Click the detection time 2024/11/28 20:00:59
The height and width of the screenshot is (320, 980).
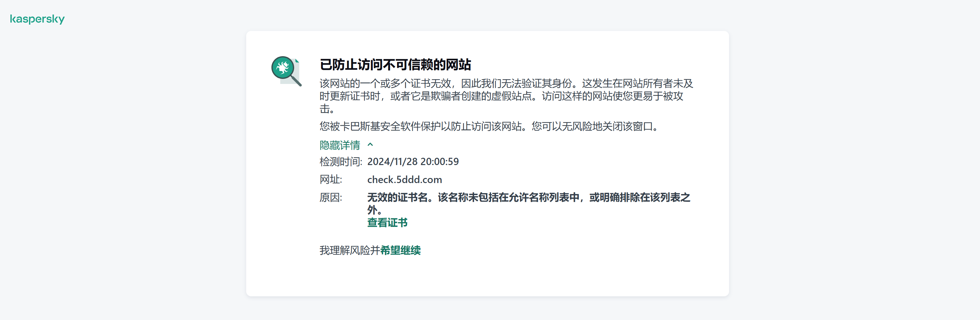coord(413,162)
